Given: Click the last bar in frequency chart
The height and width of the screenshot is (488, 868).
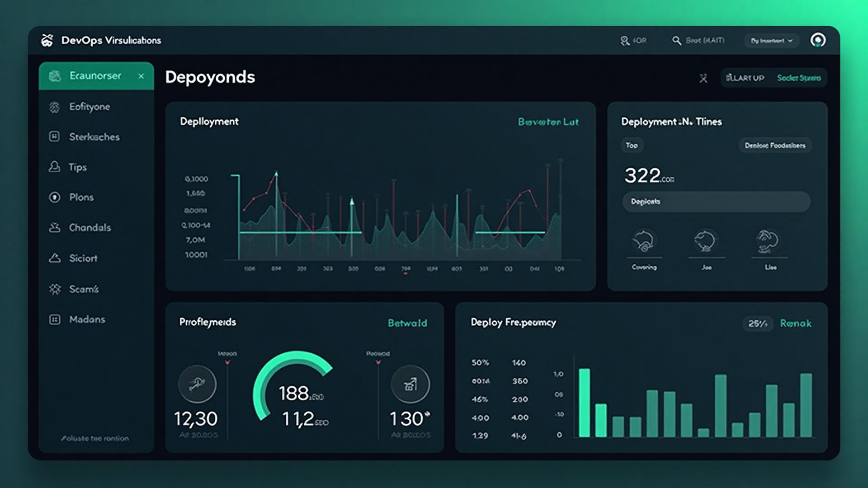Looking at the screenshot, I should click(x=806, y=405).
